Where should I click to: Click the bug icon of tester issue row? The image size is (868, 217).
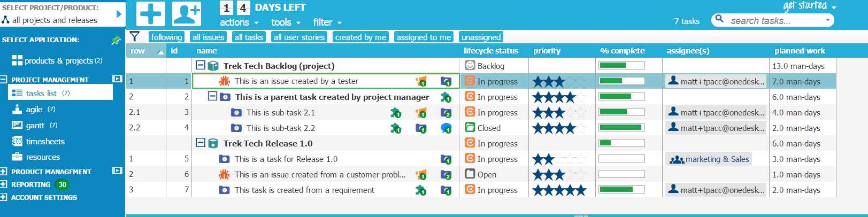(x=225, y=81)
